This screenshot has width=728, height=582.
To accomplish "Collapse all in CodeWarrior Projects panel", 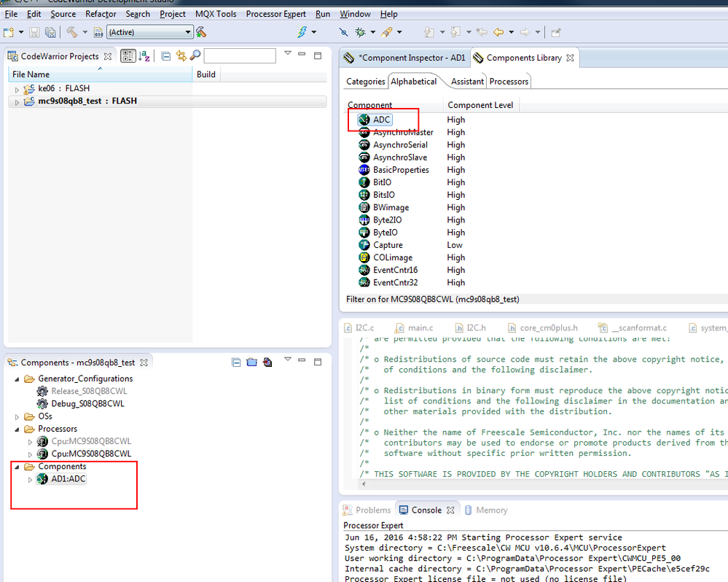I will [166, 56].
